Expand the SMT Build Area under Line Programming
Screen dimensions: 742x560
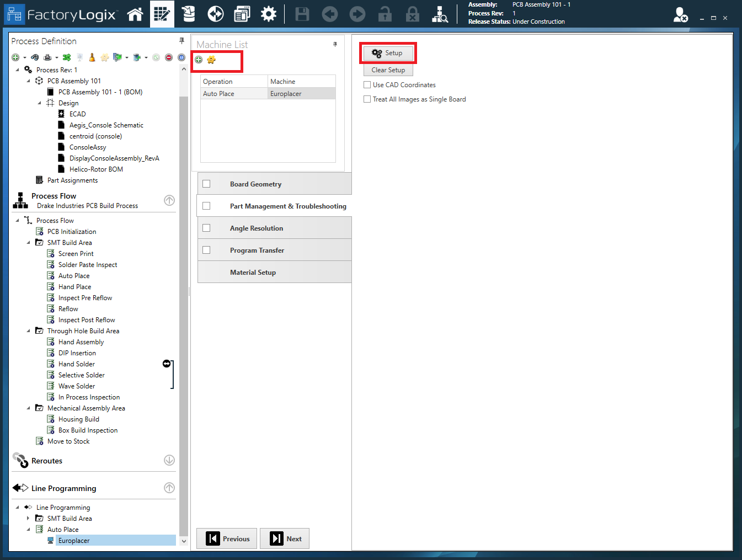29,518
